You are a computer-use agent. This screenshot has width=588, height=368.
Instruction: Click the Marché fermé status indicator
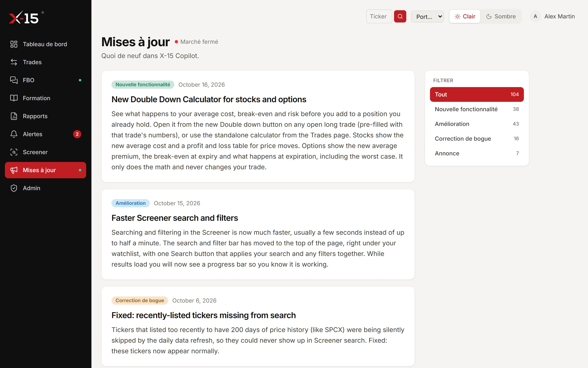(x=196, y=42)
